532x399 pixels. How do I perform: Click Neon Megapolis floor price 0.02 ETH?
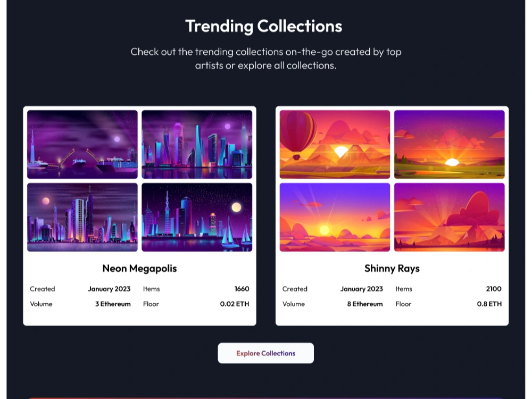pyautogui.click(x=235, y=304)
